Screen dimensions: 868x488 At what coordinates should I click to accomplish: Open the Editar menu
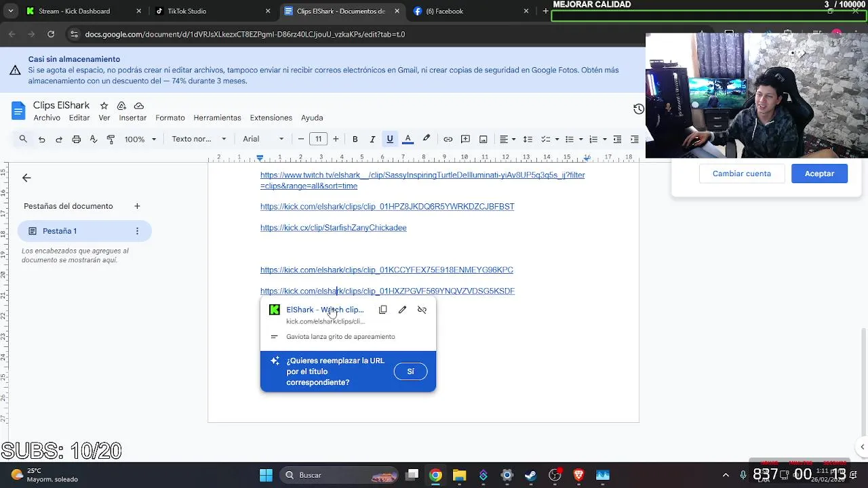79,118
